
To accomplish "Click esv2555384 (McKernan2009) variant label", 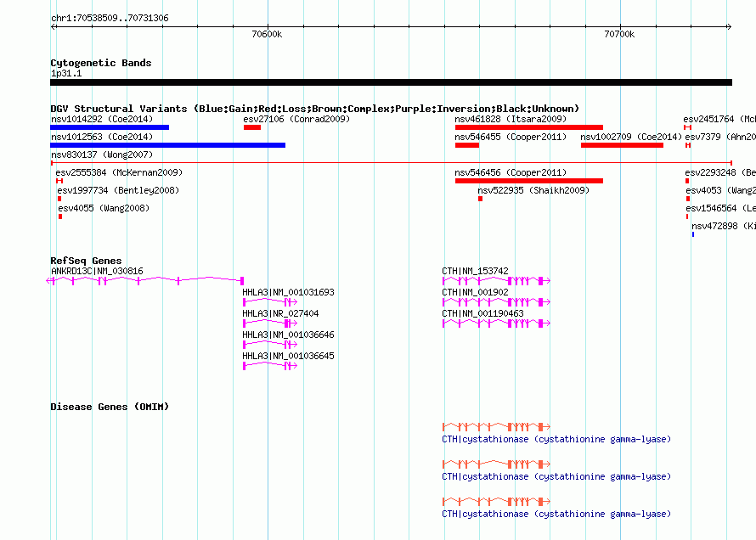I will 119,172.
